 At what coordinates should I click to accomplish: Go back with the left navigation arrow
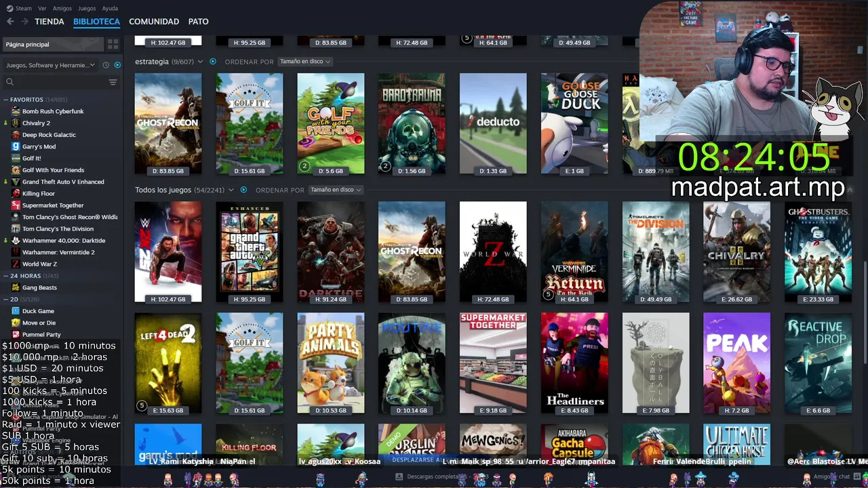pos(10,22)
